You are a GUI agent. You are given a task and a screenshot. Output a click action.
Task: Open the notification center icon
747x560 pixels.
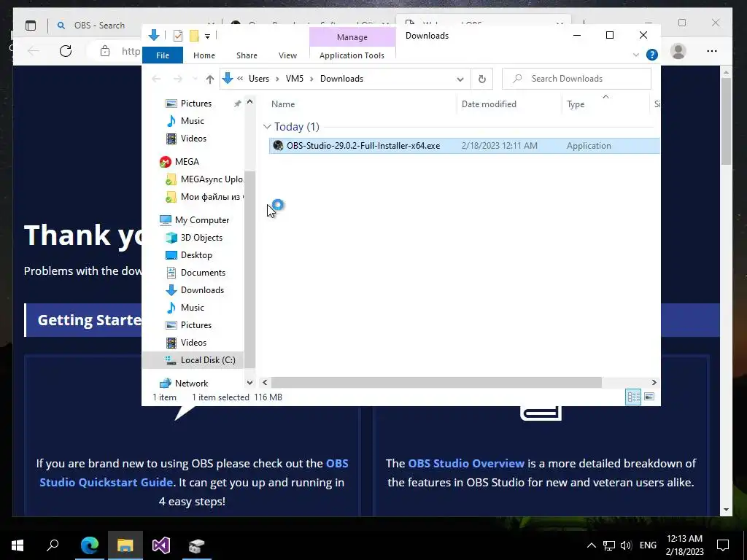[723, 545]
